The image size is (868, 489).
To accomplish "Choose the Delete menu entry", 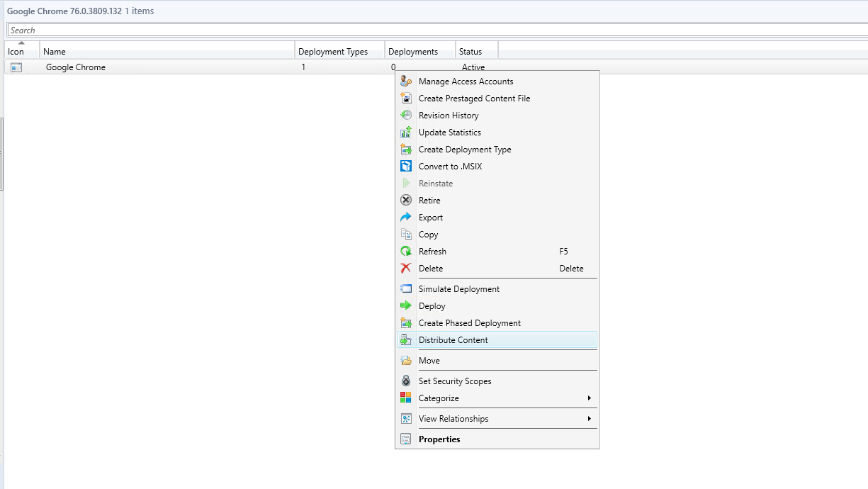I will 497,269.
